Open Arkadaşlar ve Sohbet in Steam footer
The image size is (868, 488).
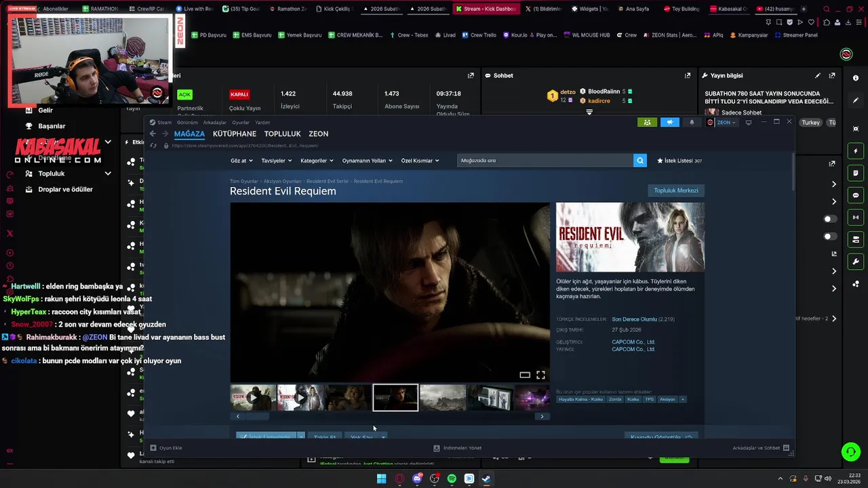pyautogui.click(x=761, y=447)
